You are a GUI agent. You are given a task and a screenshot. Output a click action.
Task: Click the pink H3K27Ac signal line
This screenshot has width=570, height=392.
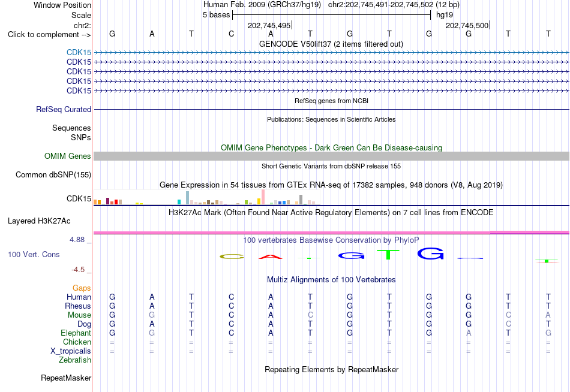tap(331, 233)
